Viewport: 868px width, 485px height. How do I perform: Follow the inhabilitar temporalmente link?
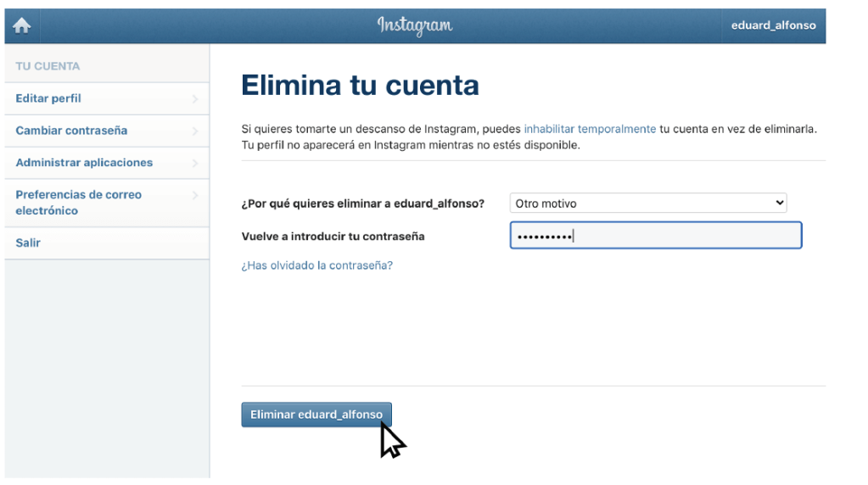point(590,129)
